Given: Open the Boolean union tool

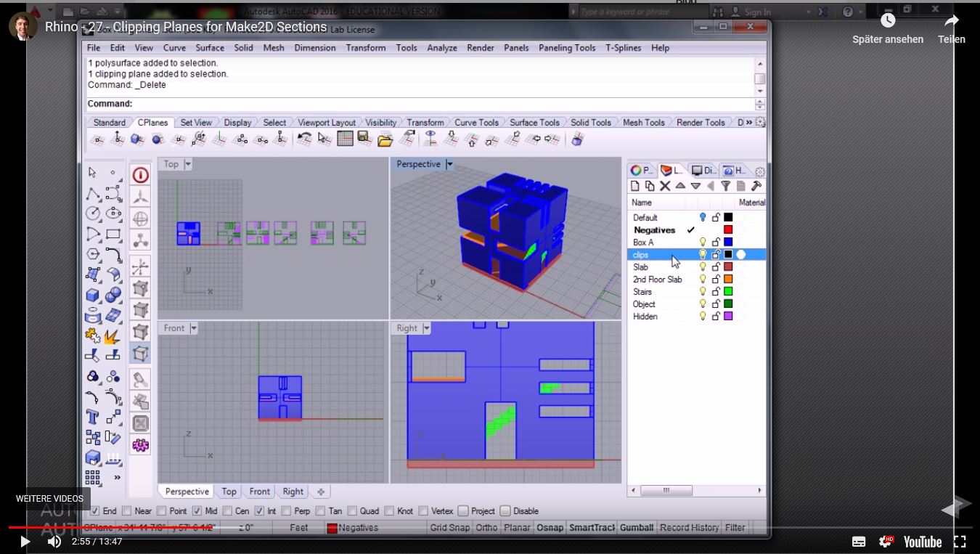Looking at the screenshot, I should [x=113, y=295].
